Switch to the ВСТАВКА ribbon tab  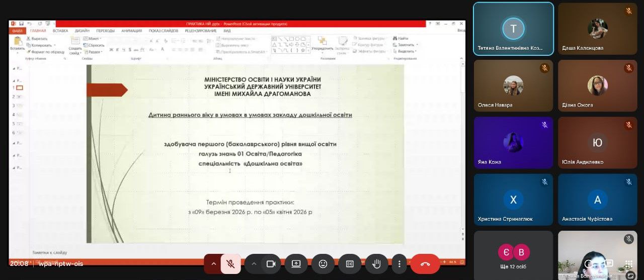coord(60,31)
